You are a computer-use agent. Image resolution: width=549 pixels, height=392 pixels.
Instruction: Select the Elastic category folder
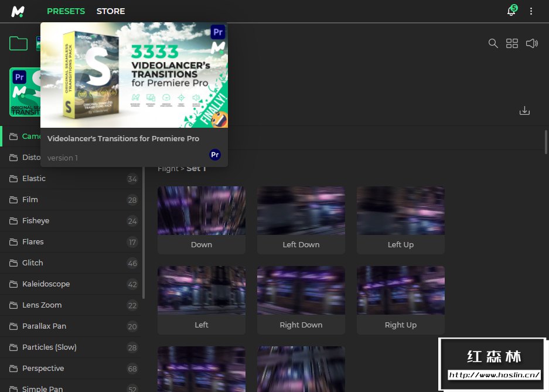pyautogui.click(x=71, y=179)
